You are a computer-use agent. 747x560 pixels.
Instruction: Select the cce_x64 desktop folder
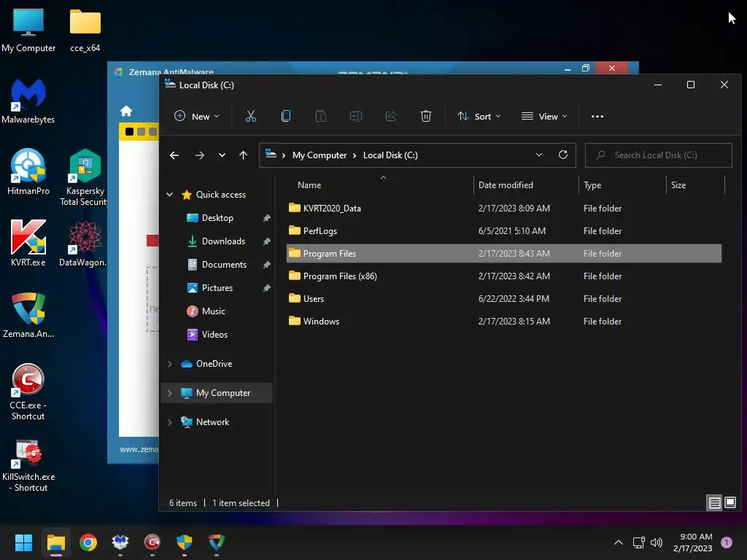85,29
